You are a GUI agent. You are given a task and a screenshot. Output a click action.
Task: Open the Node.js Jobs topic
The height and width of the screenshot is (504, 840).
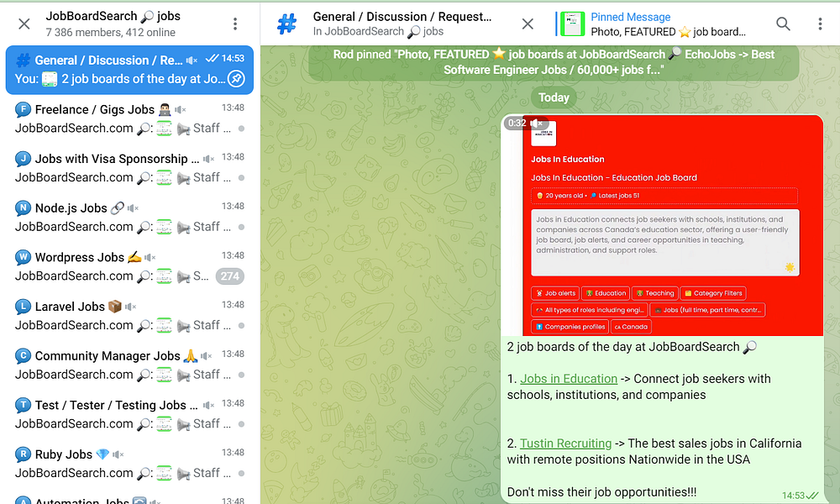click(x=129, y=218)
